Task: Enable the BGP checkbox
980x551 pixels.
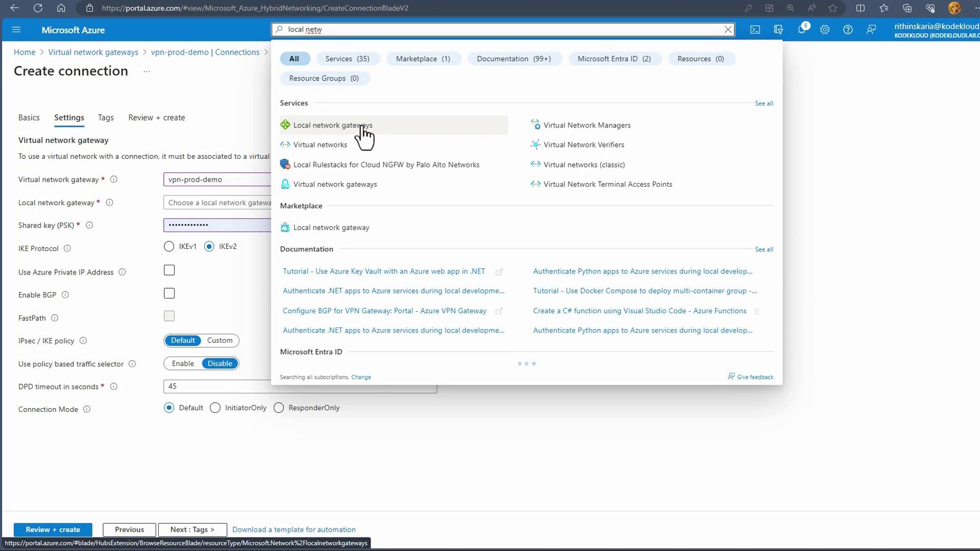Action: point(169,293)
